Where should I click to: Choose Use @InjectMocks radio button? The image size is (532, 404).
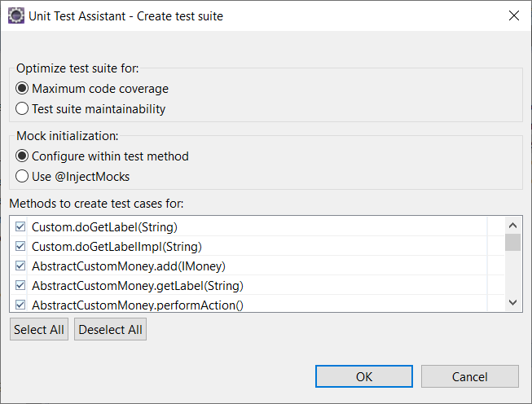(x=22, y=177)
